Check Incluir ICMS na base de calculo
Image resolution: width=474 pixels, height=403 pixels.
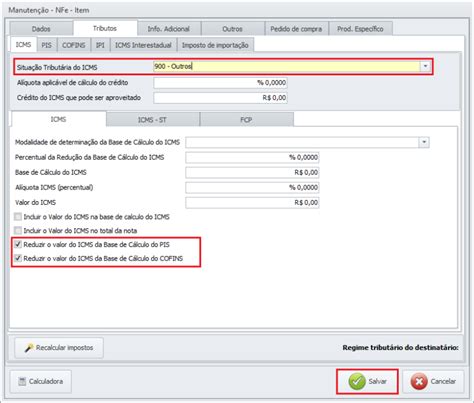18,217
